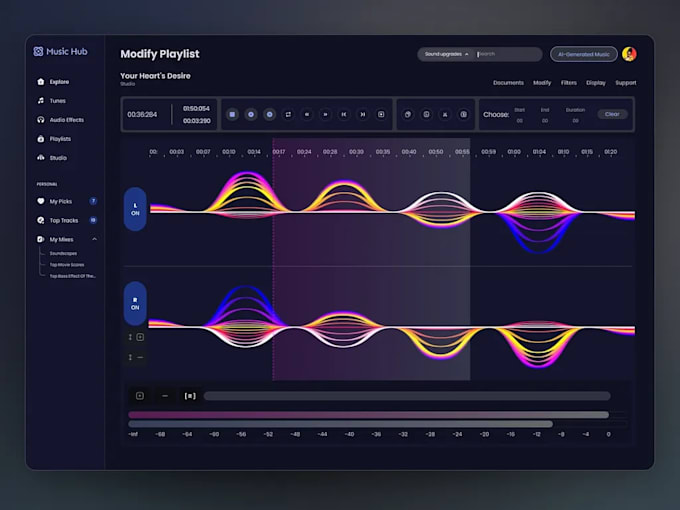
Task: Toggle the L channel ON button
Action: (135, 209)
